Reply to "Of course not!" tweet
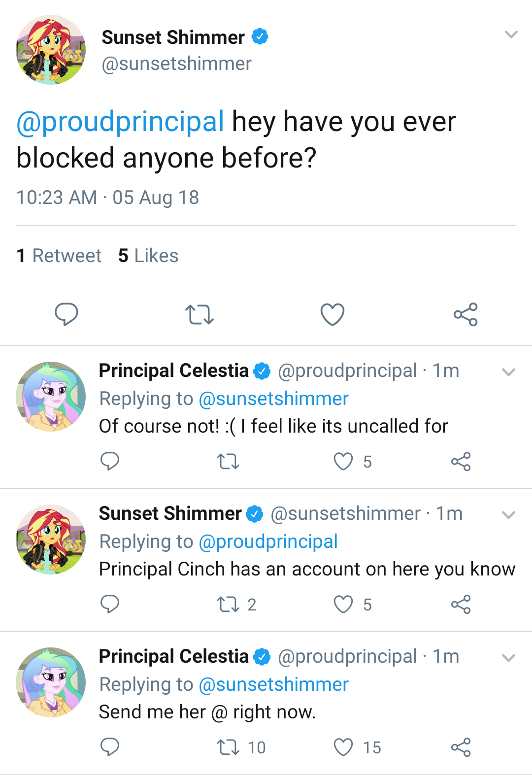 (109, 462)
